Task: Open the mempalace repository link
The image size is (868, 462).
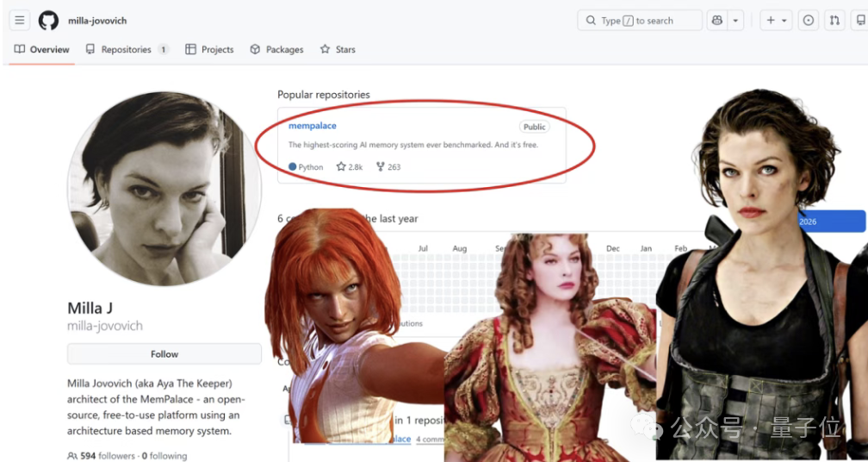Action: (x=313, y=126)
